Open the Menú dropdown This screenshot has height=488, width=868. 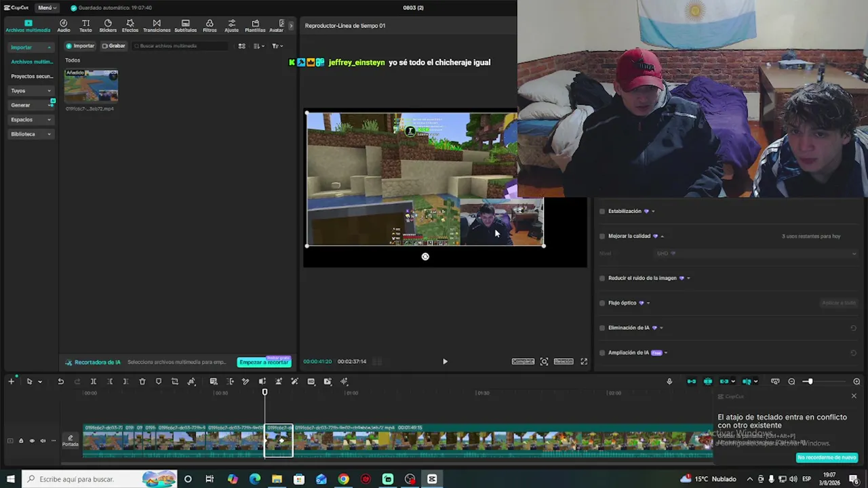pos(46,7)
